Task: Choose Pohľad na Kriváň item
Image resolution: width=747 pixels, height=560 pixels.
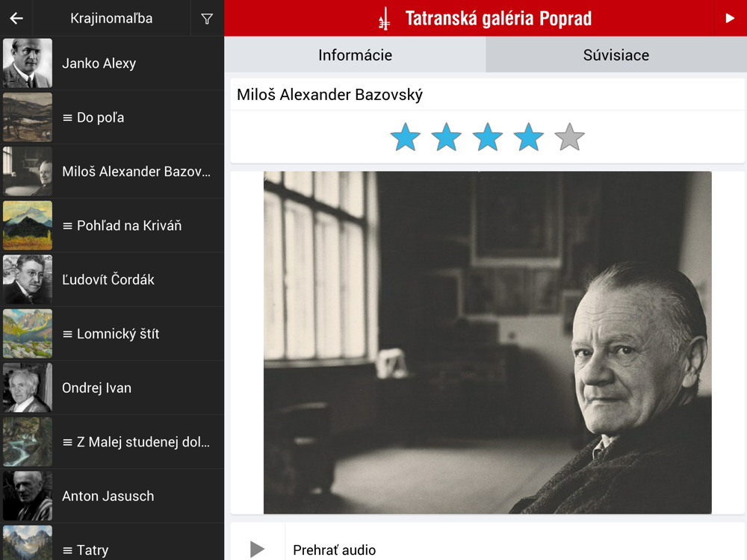Action: click(x=112, y=225)
